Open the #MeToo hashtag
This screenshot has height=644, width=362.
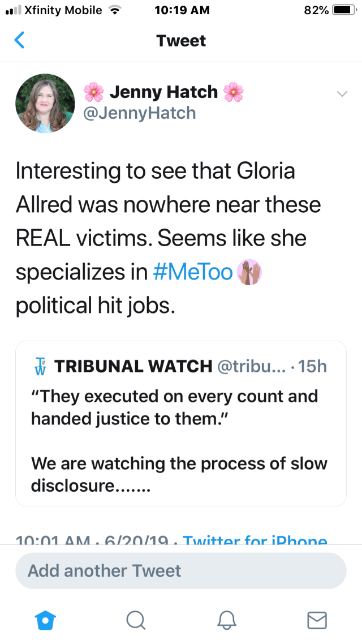193,273
